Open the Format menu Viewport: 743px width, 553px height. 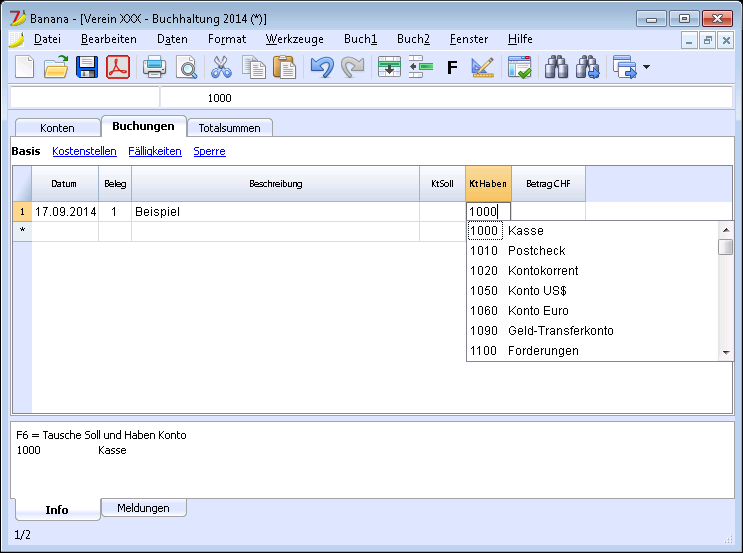227,39
